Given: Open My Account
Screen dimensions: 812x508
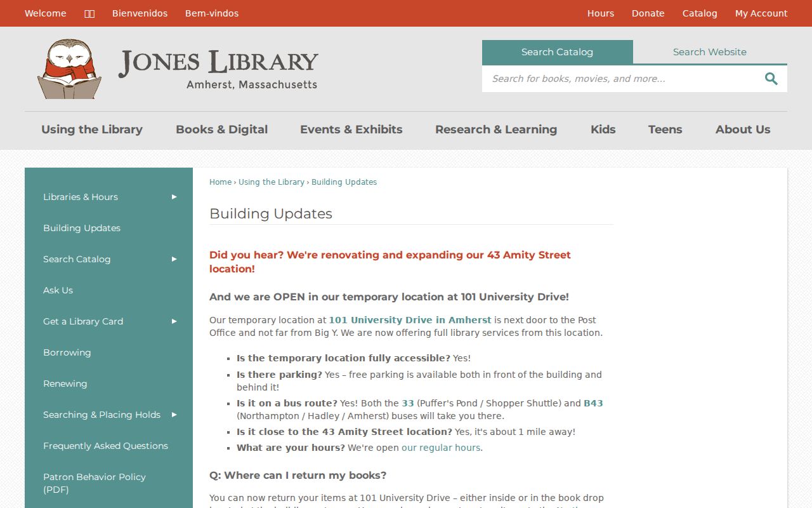Looking at the screenshot, I should pyautogui.click(x=761, y=13).
